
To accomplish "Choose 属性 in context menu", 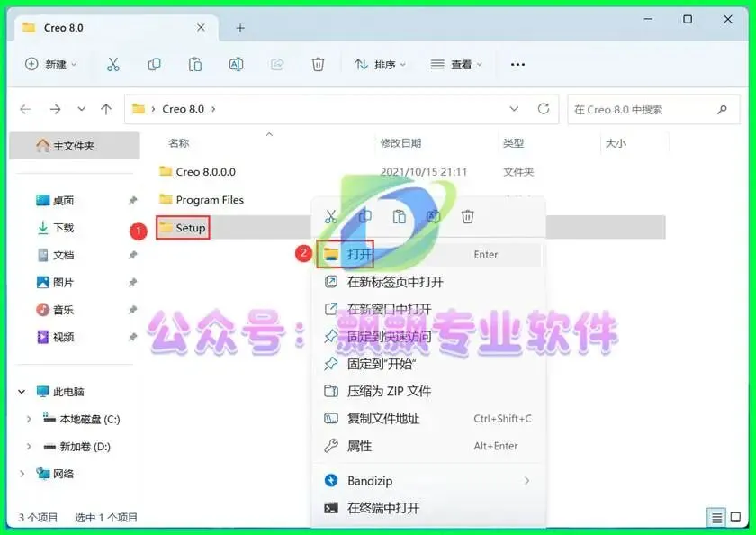I will point(427,446).
